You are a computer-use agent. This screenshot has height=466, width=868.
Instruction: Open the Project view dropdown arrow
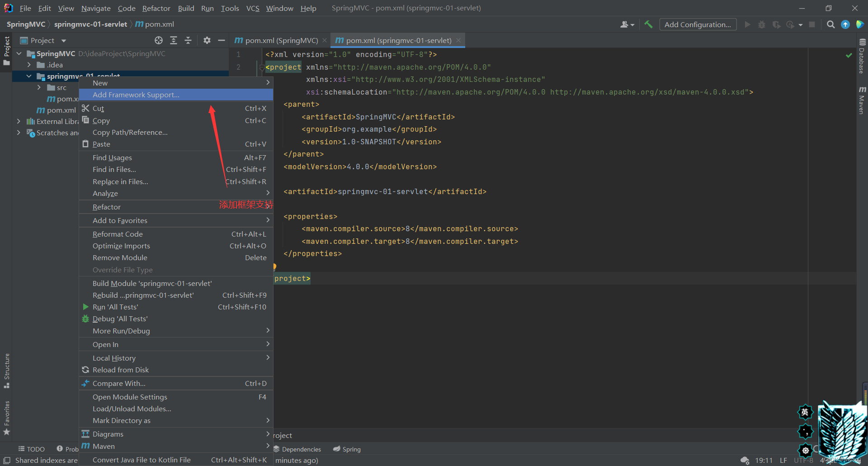[x=63, y=41]
